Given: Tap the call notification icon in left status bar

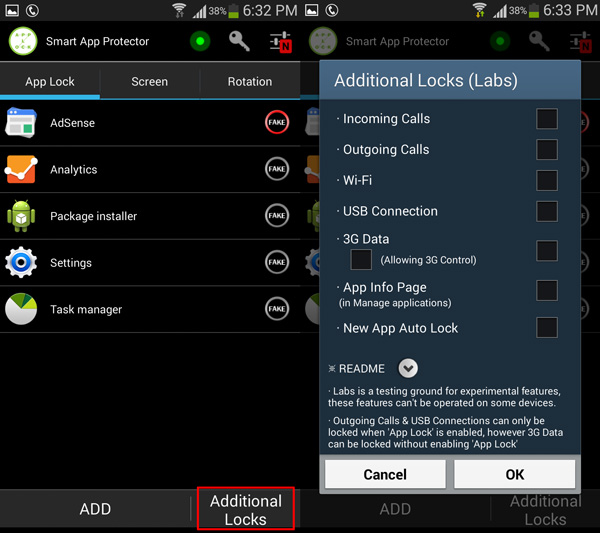Looking at the screenshot, I should point(32,10).
